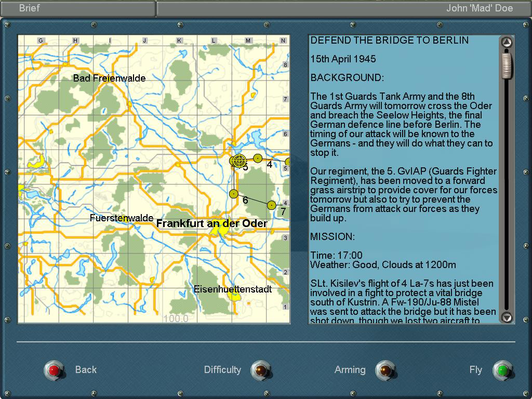Click the briefing title DEFEND THE BRIDGE TO BERLIN

click(389, 41)
